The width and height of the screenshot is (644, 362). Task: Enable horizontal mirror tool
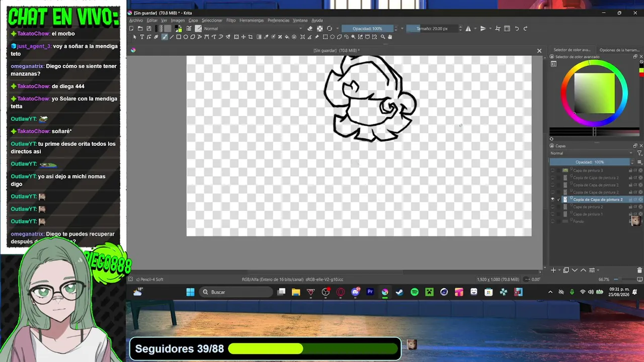coord(468,29)
